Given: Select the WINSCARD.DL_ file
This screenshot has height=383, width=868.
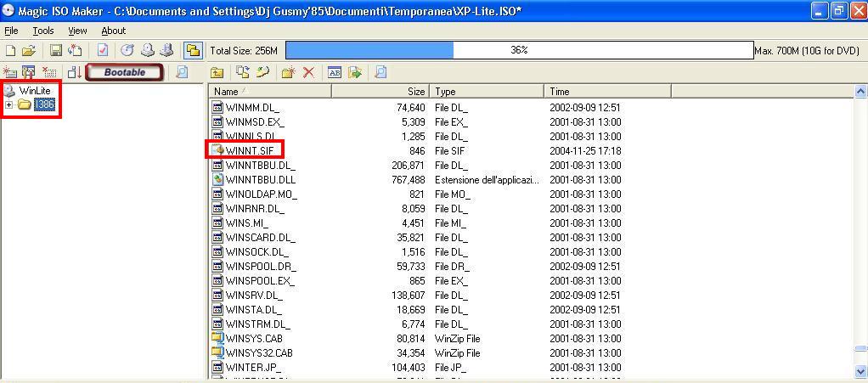Looking at the screenshot, I should [261, 238].
